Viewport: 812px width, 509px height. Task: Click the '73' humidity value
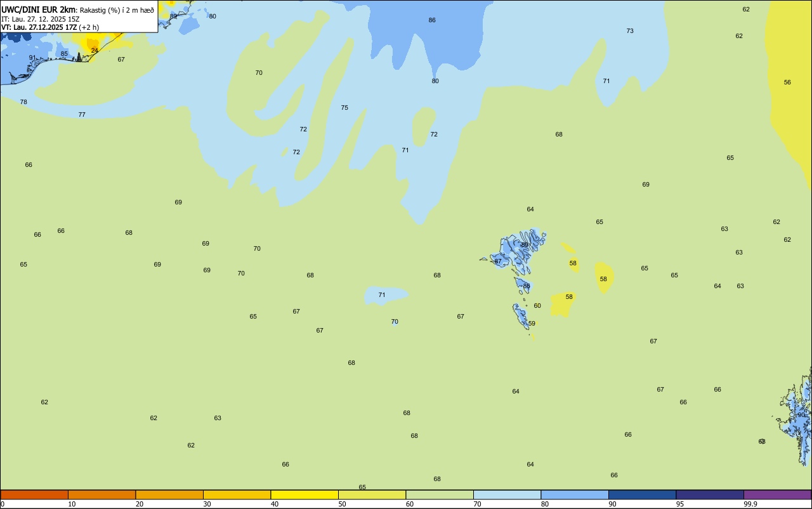tap(630, 30)
